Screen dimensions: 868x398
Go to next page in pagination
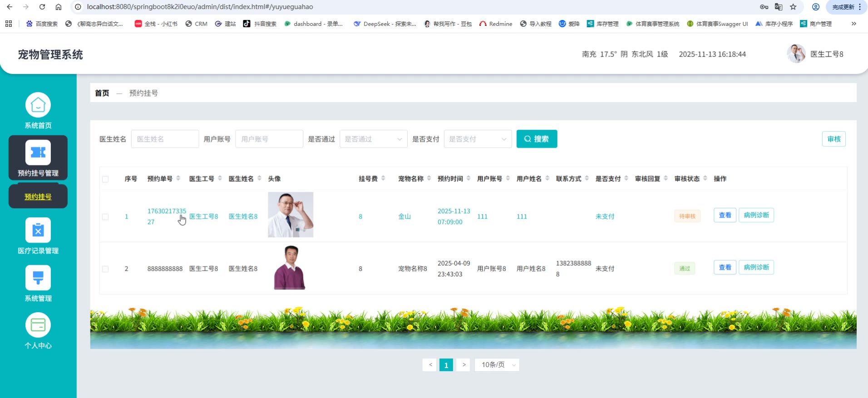tap(463, 365)
